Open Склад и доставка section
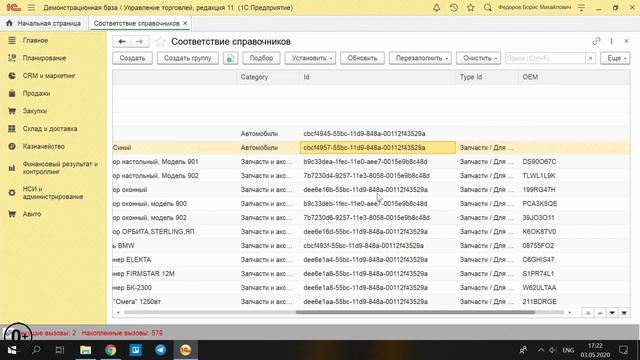This screenshot has width=640, height=360. [x=50, y=129]
